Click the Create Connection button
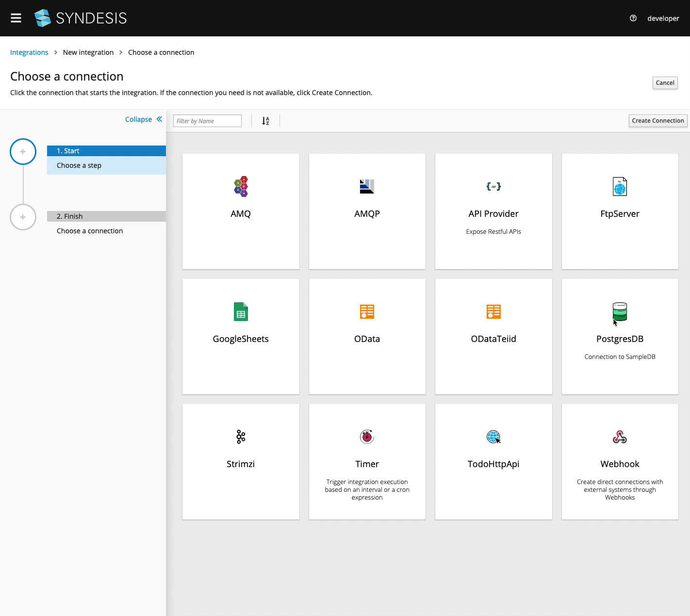690x616 pixels. point(658,121)
